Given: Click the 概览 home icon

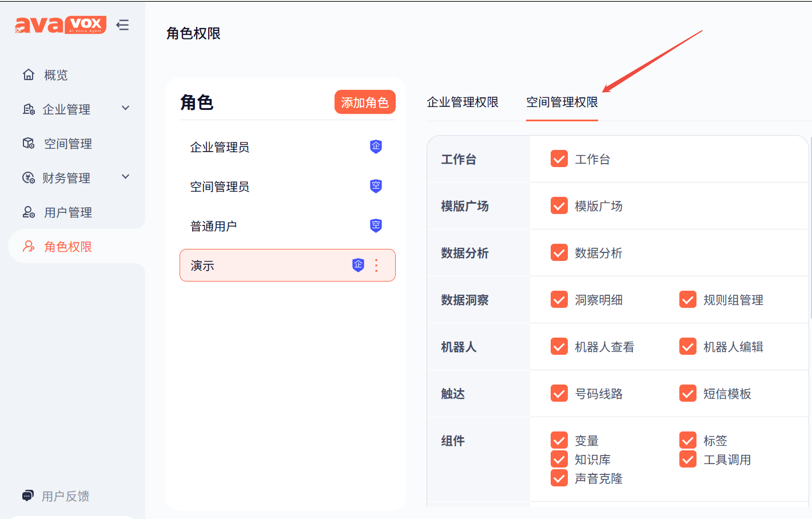Looking at the screenshot, I should pos(29,74).
